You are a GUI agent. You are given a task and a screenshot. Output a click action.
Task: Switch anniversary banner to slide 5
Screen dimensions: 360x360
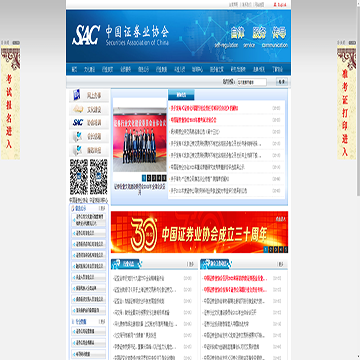(286, 250)
